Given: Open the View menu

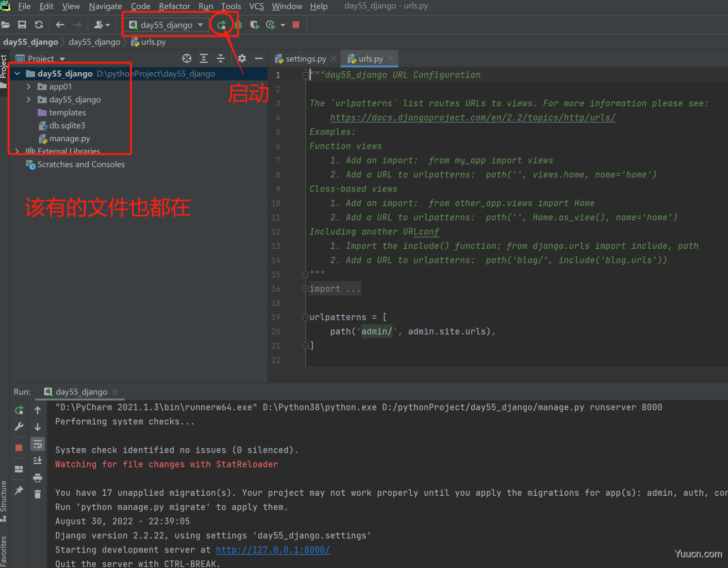Looking at the screenshot, I should point(71,6).
